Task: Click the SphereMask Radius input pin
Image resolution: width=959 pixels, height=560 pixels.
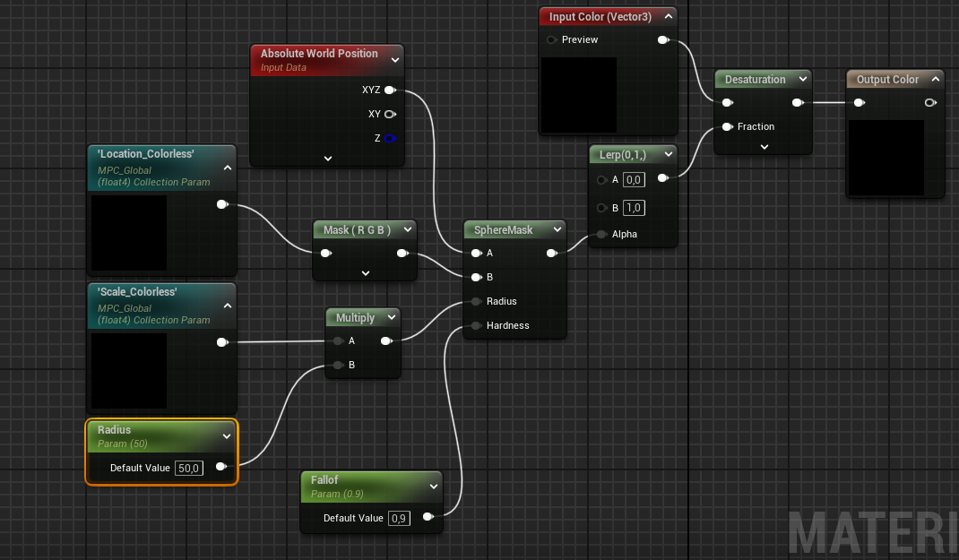Action: pyautogui.click(x=477, y=301)
